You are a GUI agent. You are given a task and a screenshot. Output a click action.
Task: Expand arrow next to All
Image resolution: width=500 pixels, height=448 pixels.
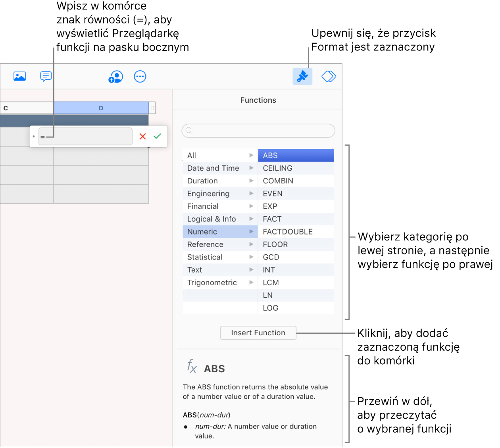pos(251,155)
